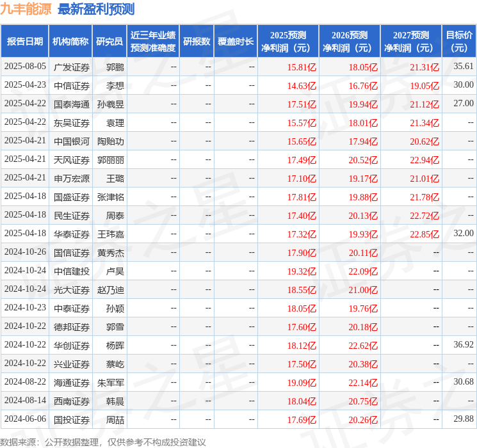
Task: Click the 覆盖时长 column header
Action: click(236, 42)
